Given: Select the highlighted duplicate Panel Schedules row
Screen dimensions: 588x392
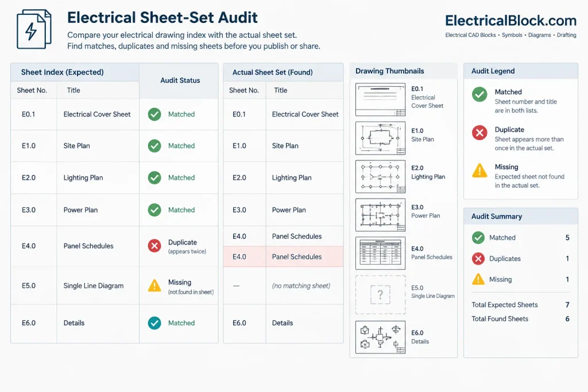Looking at the screenshot, I should pyautogui.click(x=283, y=257).
